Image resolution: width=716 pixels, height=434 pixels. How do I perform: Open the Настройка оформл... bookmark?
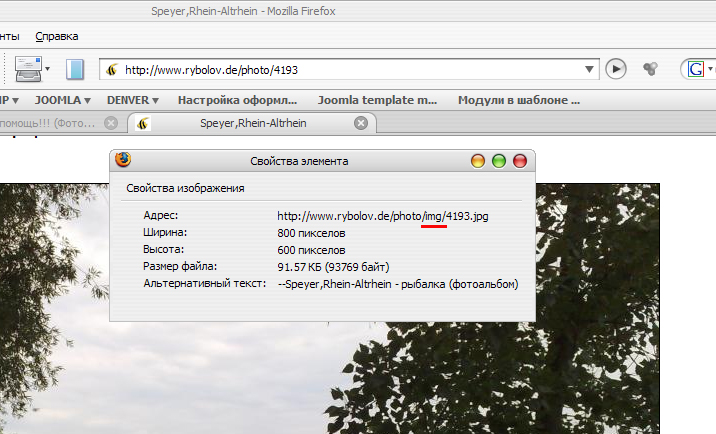237,100
